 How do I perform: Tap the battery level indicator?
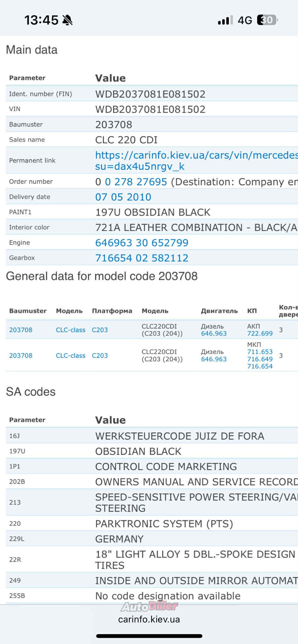pyautogui.click(x=267, y=20)
